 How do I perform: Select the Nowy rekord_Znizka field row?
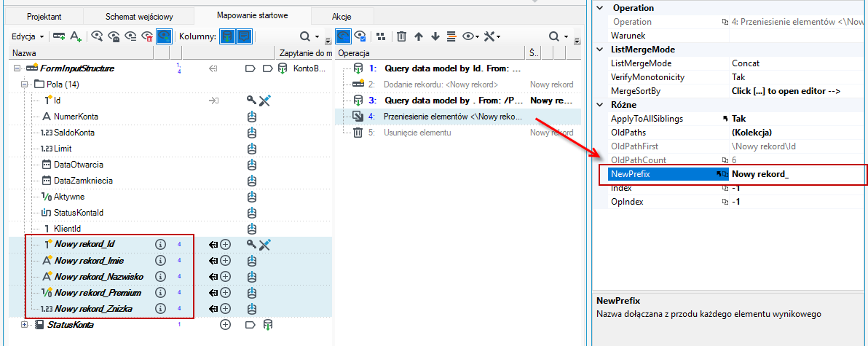coord(98,308)
